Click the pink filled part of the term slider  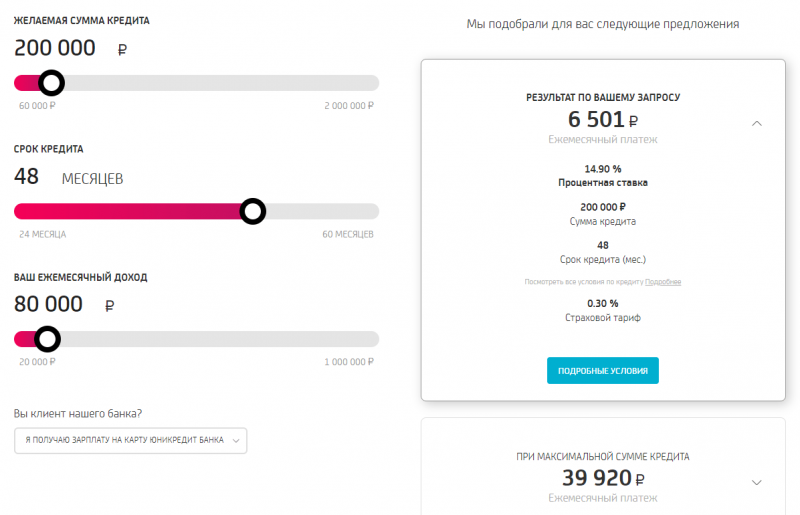tap(130, 211)
